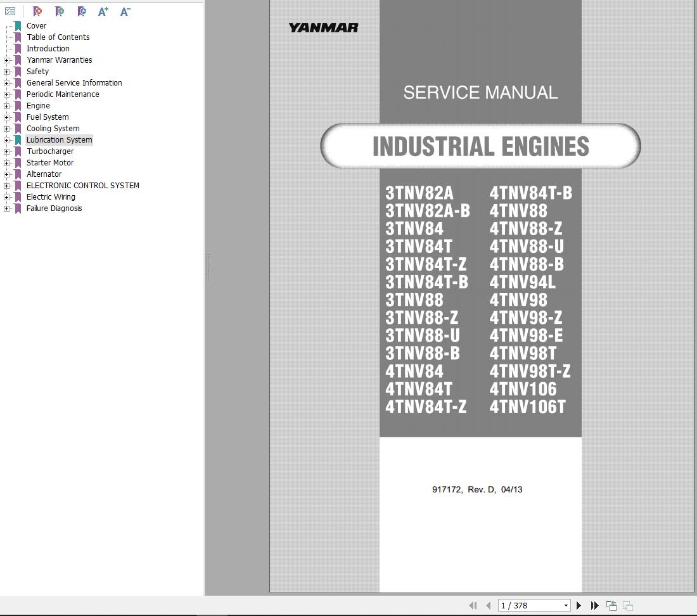Go to the first page
Image resolution: width=697 pixels, height=616 pixels.
point(473,605)
